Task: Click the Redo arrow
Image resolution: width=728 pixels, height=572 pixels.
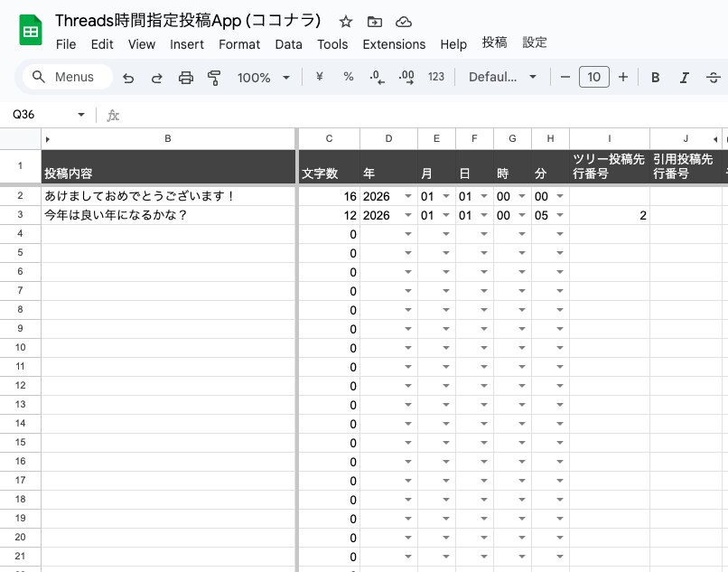Action: coord(157,78)
